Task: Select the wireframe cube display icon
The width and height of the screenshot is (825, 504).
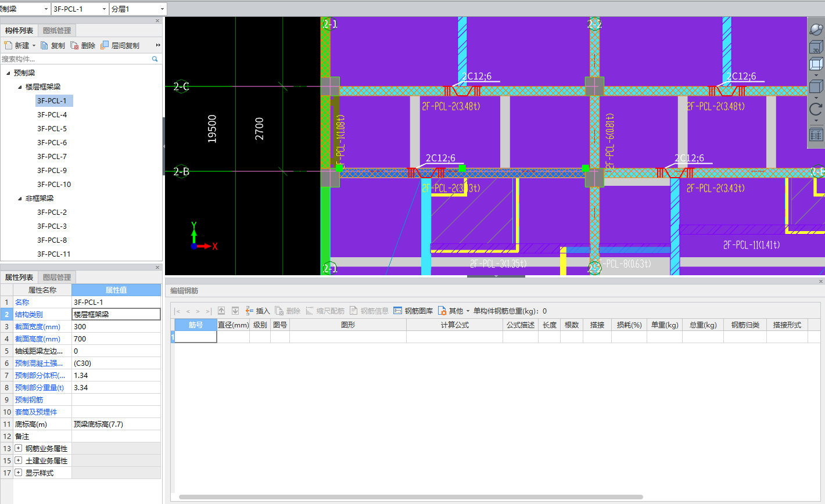Action: pyautogui.click(x=816, y=63)
